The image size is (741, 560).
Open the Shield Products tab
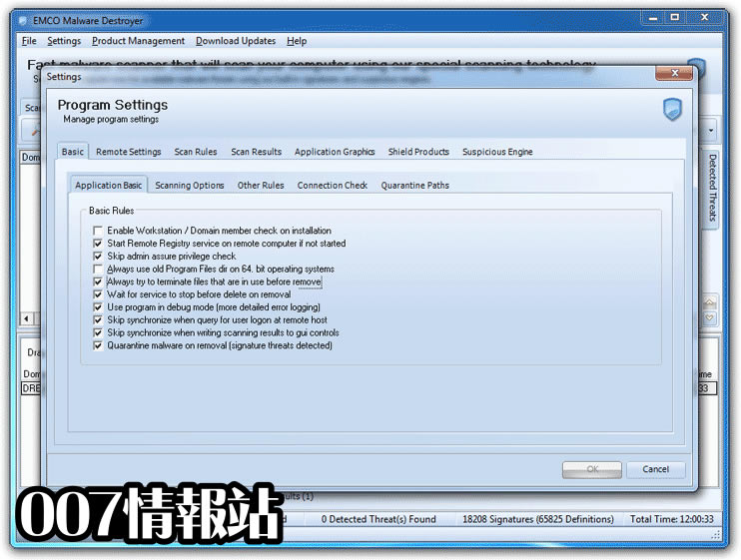click(x=418, y=152)
